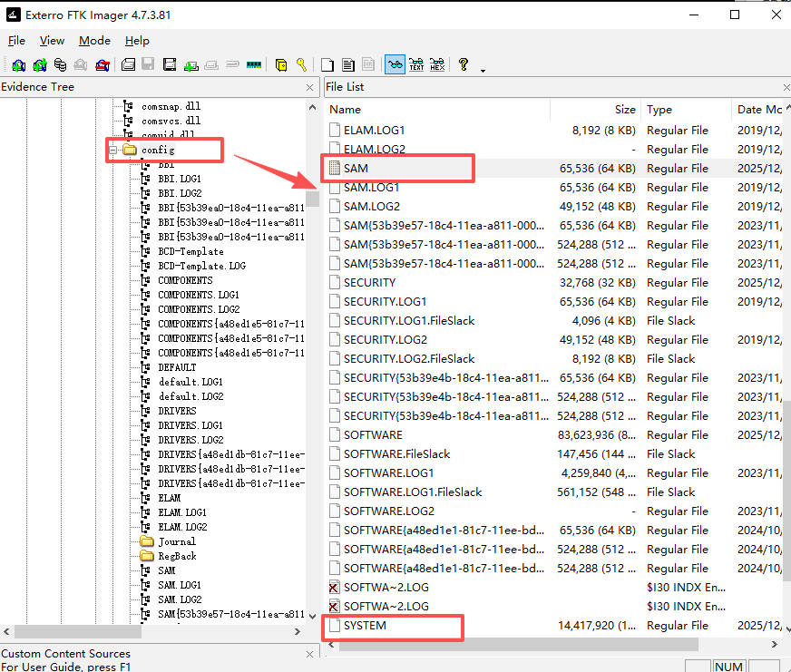Toggle HEX view mode icon

click(x=437, y=64)
